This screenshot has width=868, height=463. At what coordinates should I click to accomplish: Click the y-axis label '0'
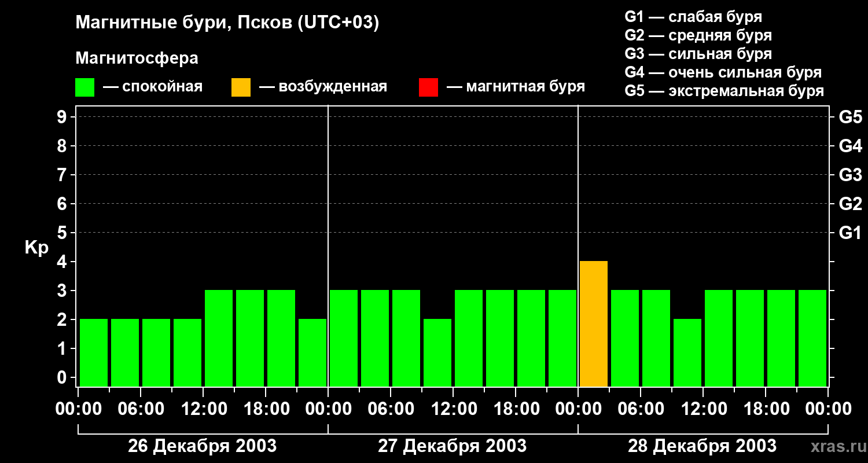point(63,377)
